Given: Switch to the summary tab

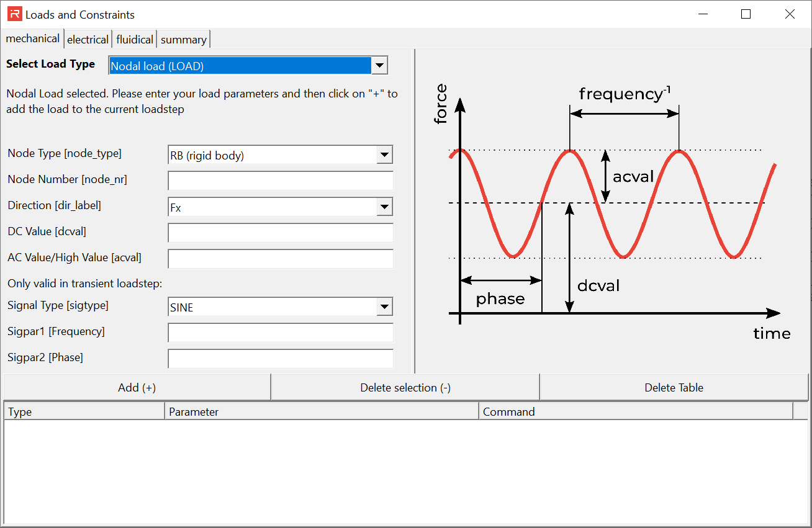Looking at the screenshot, I should (183, 39).
